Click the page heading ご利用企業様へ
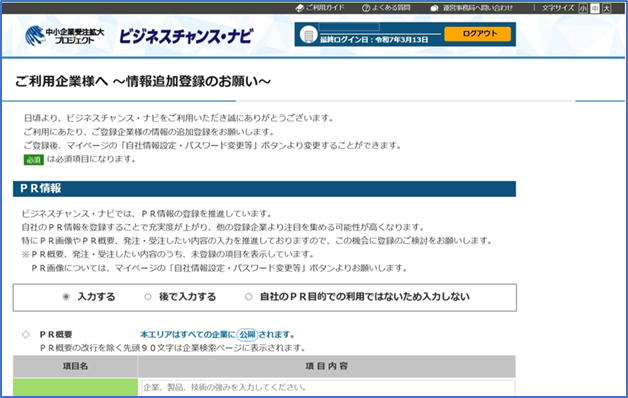628x398 pixels. [x=143, y=81]
